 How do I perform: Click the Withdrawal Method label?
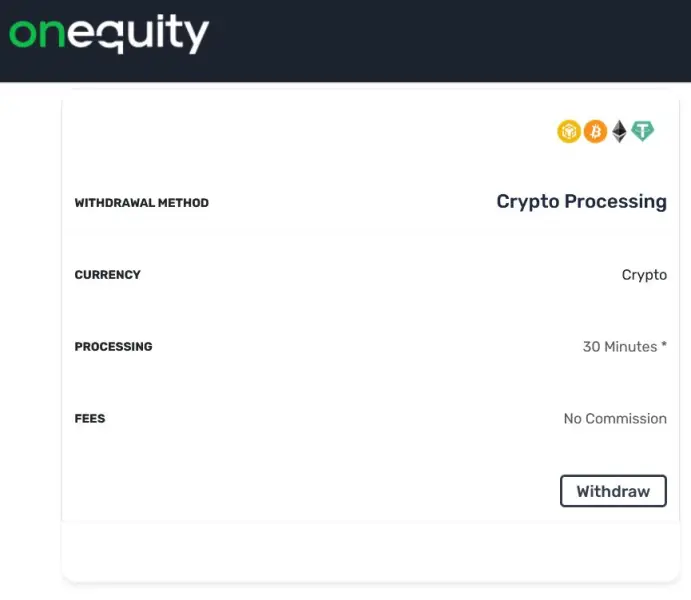[x=141, y=203]
